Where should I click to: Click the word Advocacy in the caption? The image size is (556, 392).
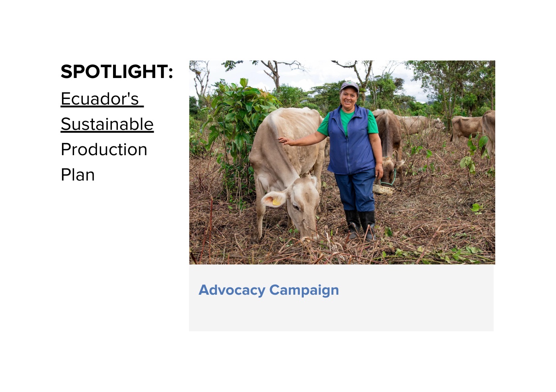(232, 290)
